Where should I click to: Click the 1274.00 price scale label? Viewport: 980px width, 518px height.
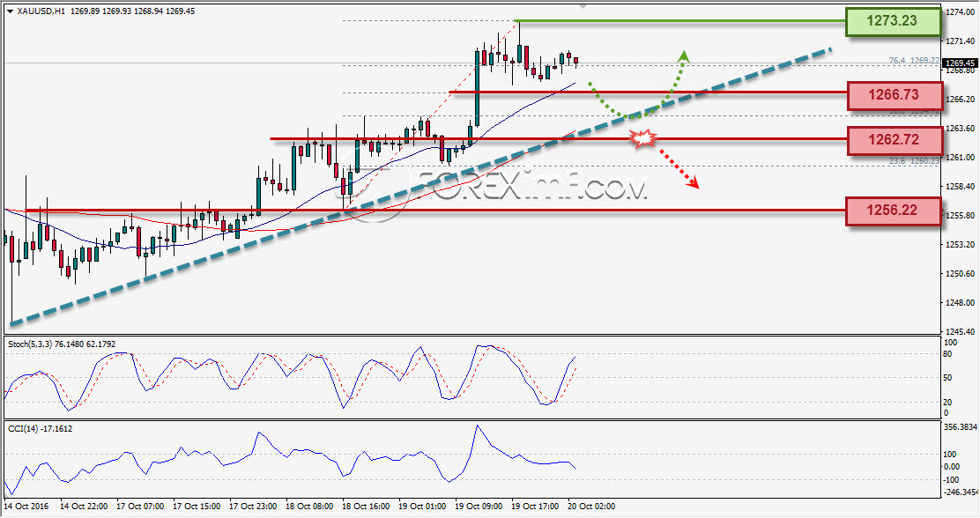(x=961, y=11)
